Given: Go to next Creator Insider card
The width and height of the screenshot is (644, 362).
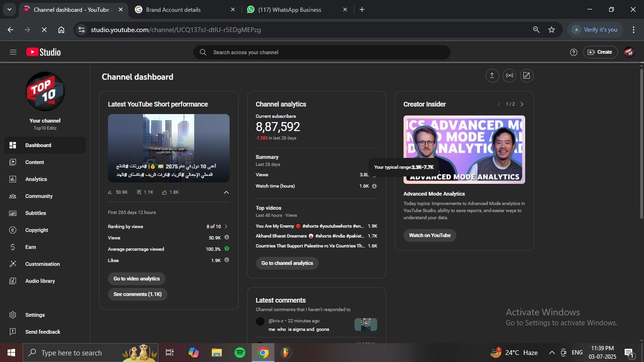Looking at the screenshot, I should point(522,104).
